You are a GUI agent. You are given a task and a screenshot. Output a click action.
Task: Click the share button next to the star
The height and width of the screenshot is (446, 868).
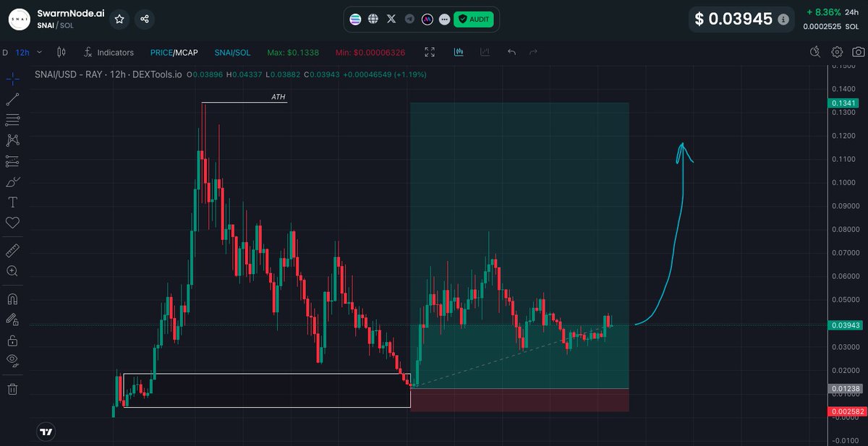[x=145, y=20]
